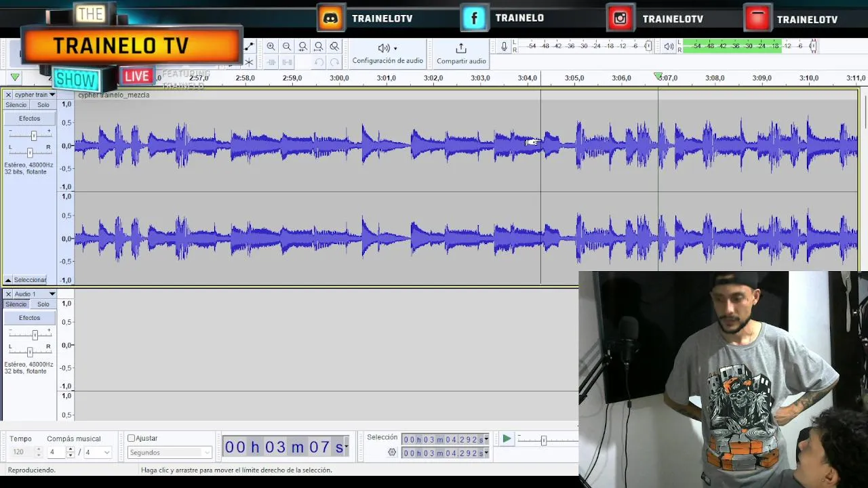Open the Audio 1 track name dropdown
The image size is (868, 488).
pyautogui.click(x=52, y=294)
